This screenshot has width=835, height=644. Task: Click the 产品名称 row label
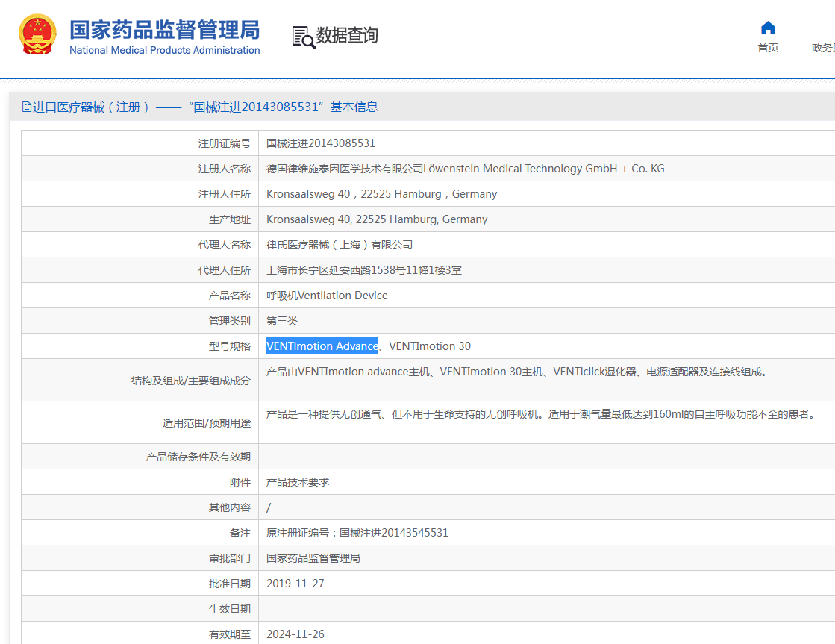(x=230, y=296)
